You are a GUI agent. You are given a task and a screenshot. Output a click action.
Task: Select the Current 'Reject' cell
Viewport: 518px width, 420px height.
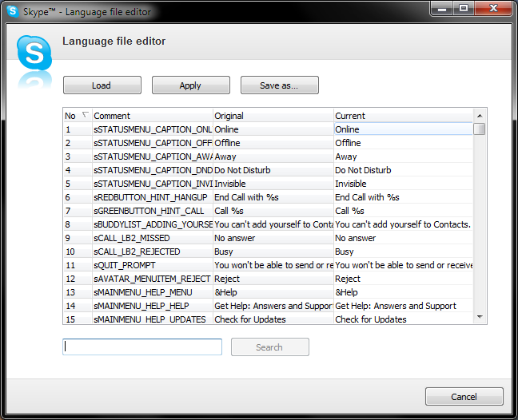(404, 279)
